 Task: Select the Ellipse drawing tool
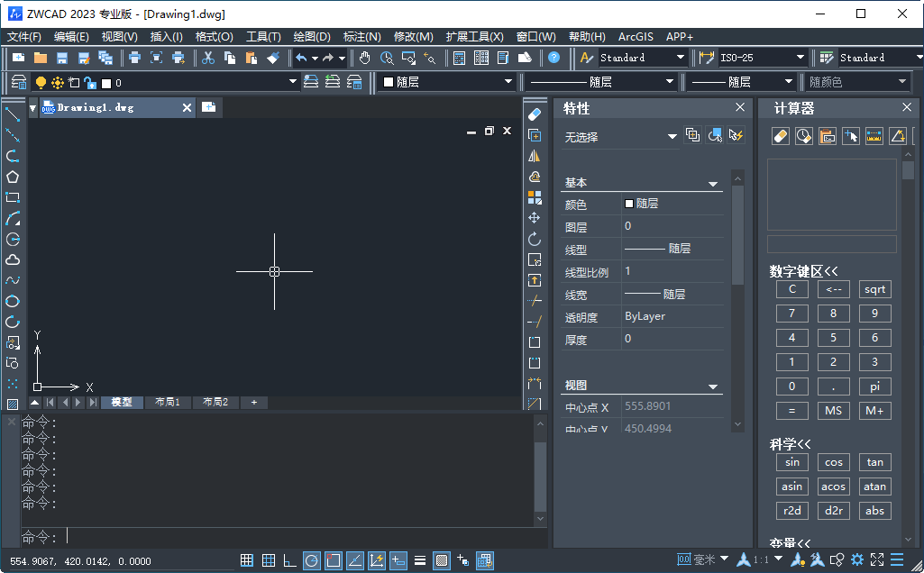pos(13,301)
